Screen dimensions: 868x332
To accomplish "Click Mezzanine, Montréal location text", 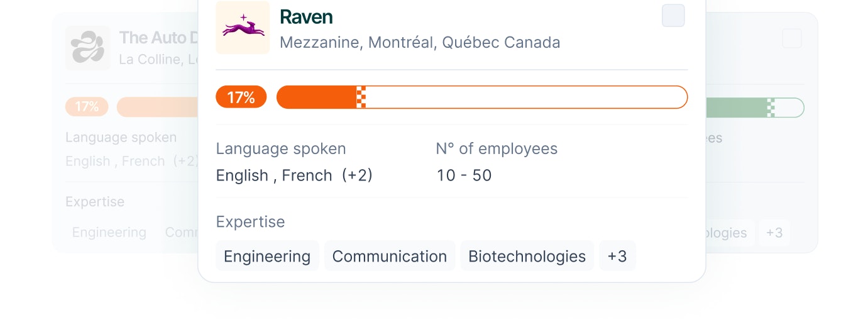I will pyautogui.click(x=420, y=43).
